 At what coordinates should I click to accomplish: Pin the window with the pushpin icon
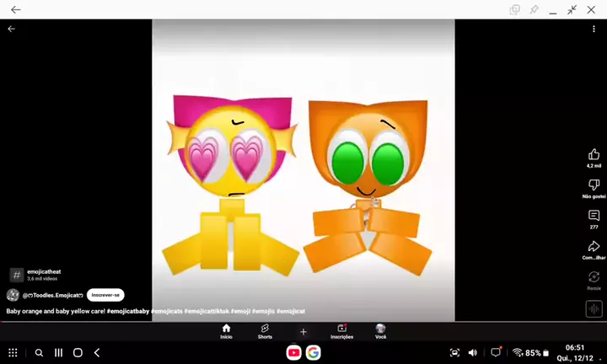pyautogui.click(x=534, y=9)
